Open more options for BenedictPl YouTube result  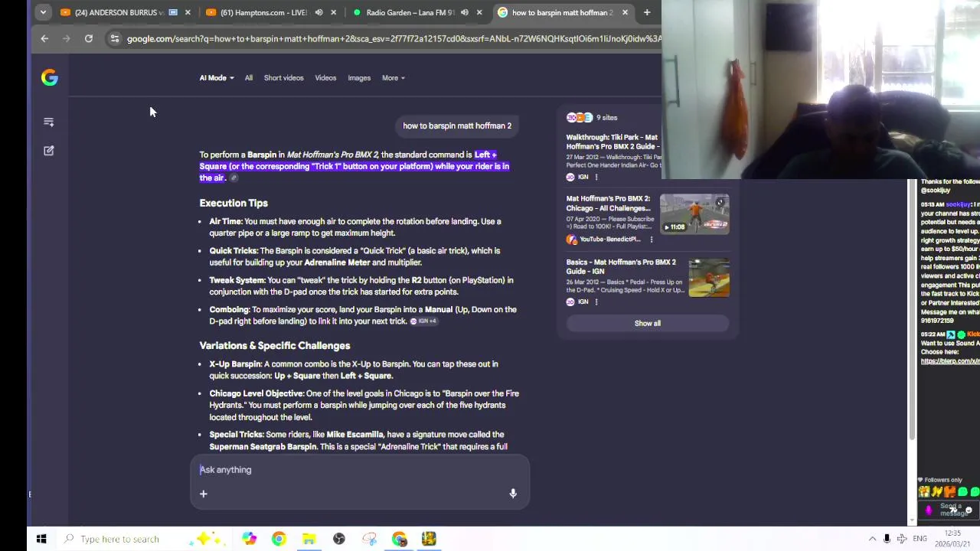point(652,240)
